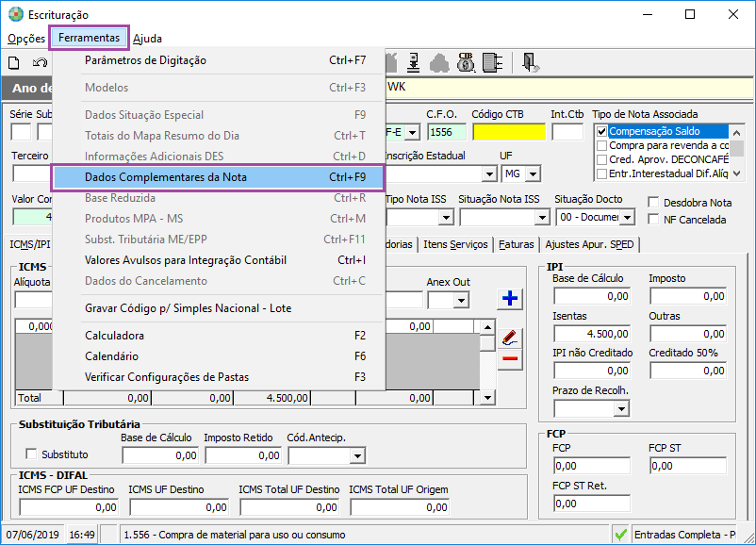
Task: Expand the Inscrição Estadual dropdown
Action: coord(490,174)
